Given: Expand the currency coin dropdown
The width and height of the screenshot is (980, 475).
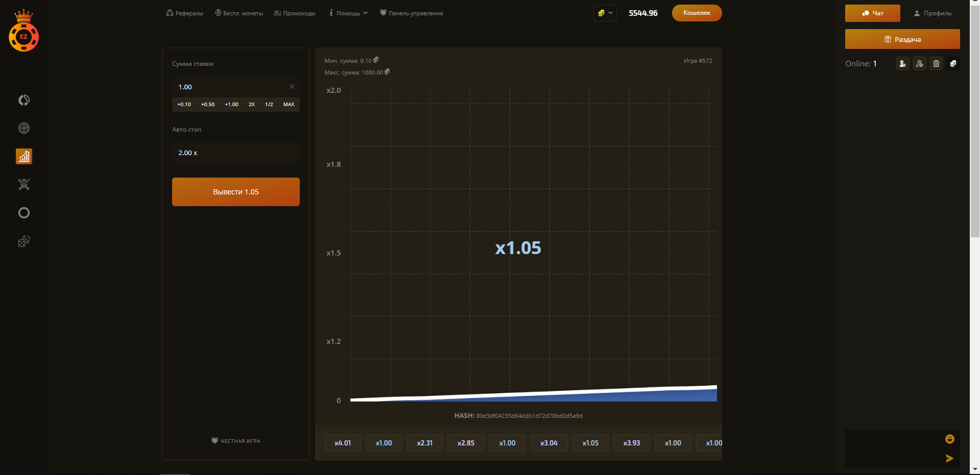Looking at the screenshot, I should [605, 13].
